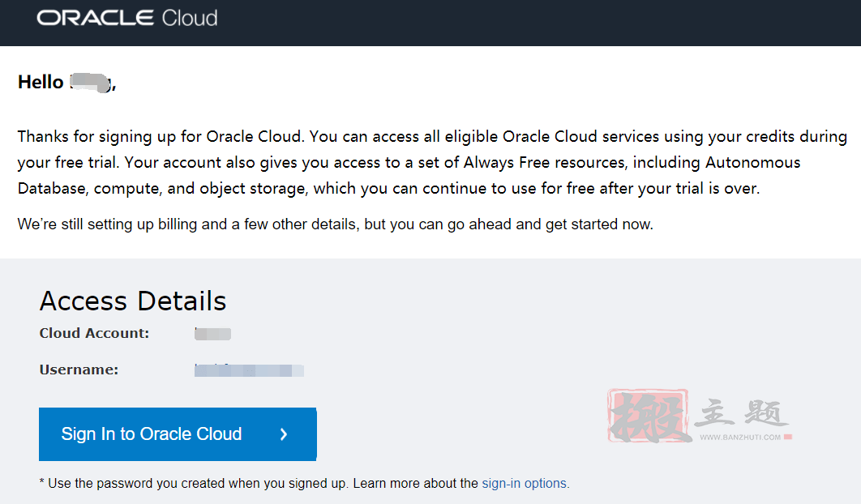Image resolution: width=861 pixels, height=504 pixels.
Task: Click the Sign In to Oracle Cloud button
Action: point(178,434)
